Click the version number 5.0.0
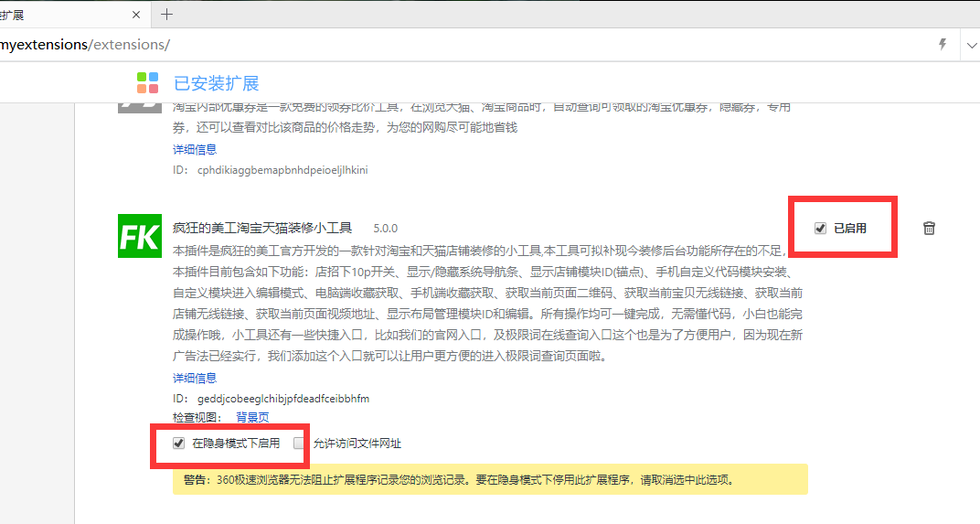This screenshot has height=524, width=980. tap(386, 229)
